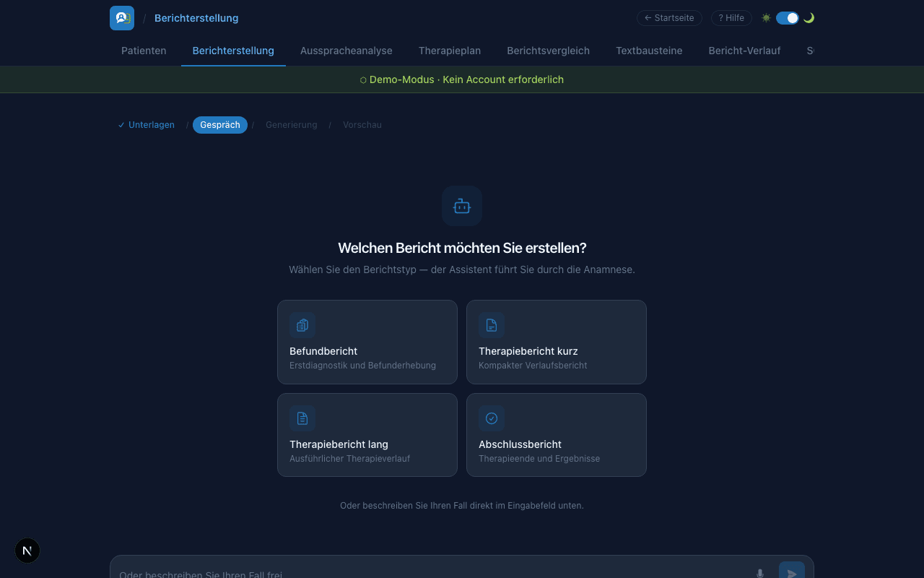The height and width of the screenshot is (578, 924).
Task: Open the Next.js dev tools badge
Action: click(x=27, y=551)
